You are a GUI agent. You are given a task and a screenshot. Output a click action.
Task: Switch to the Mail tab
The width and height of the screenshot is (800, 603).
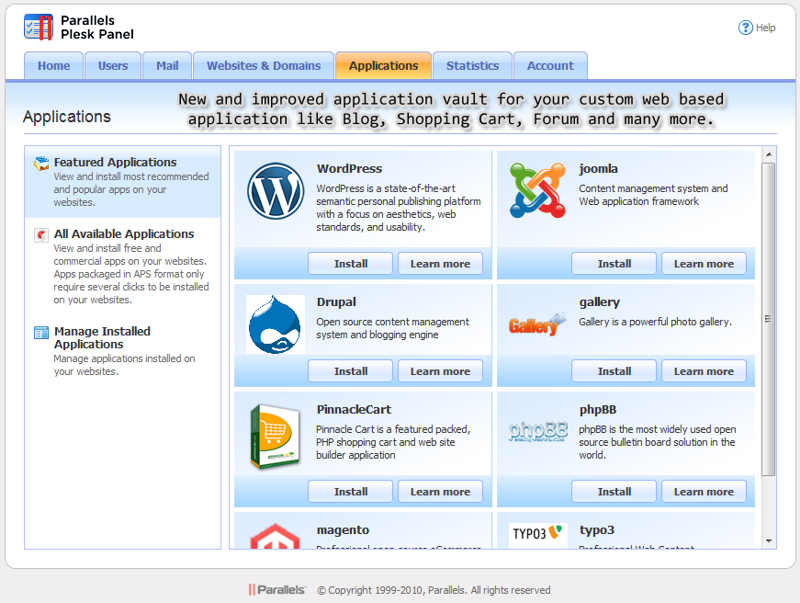(x=166, y=66)
